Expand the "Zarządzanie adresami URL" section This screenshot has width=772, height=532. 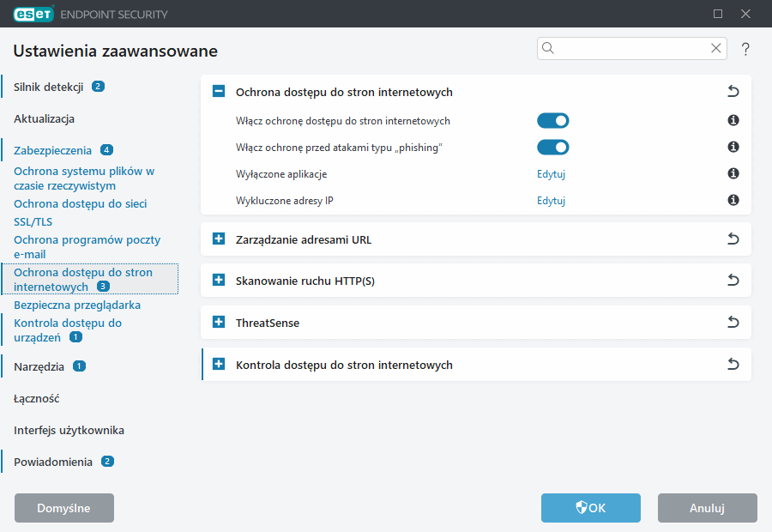(219, 239)
